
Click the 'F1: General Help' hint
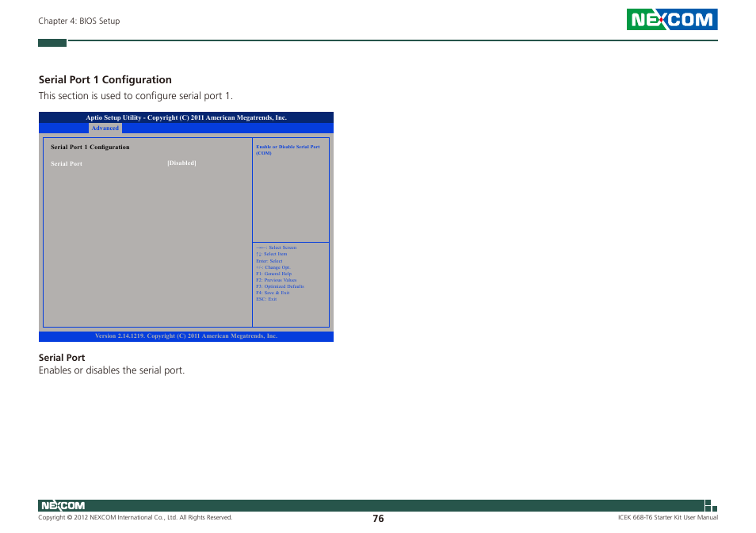(x=274, y=274)
